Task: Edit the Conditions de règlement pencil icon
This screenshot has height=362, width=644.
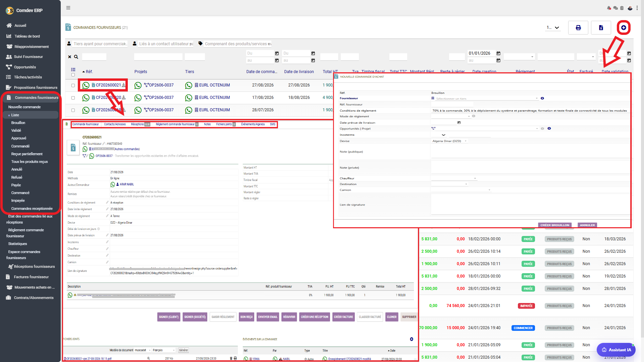Action: [107, 202]
